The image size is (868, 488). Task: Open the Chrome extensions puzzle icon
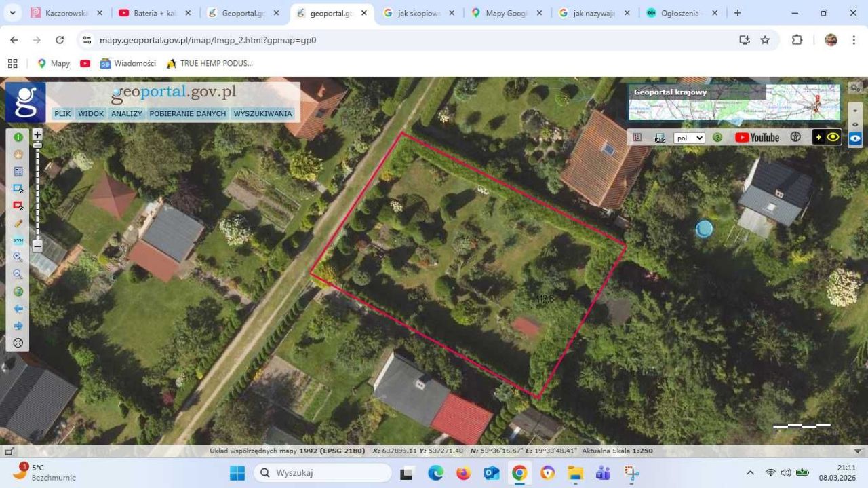(x=797, y=40)
